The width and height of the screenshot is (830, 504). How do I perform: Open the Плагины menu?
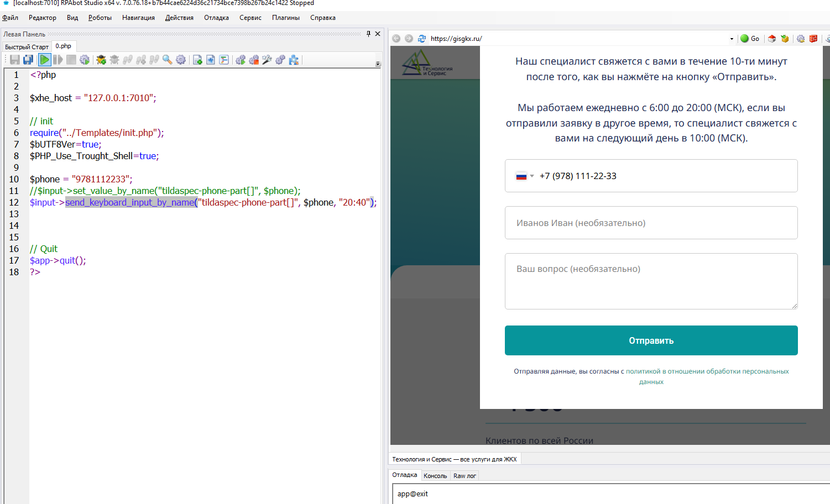[x=286, y=18]
